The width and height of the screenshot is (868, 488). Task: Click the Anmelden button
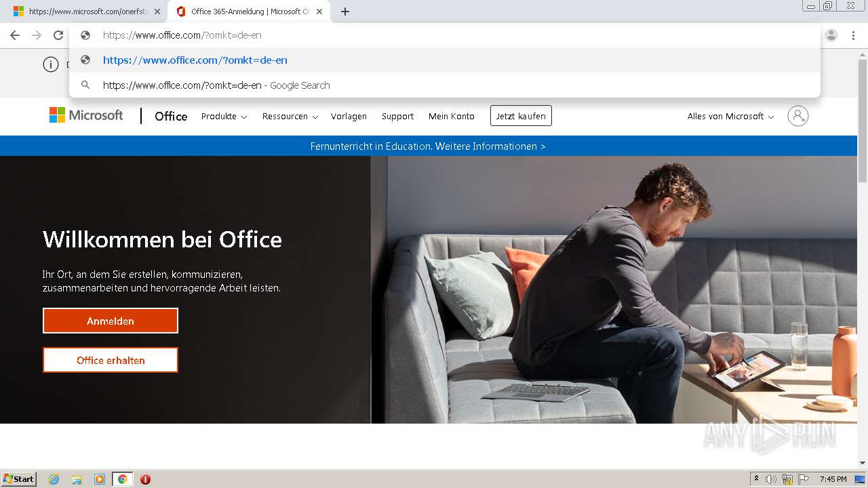pos(111,321)
